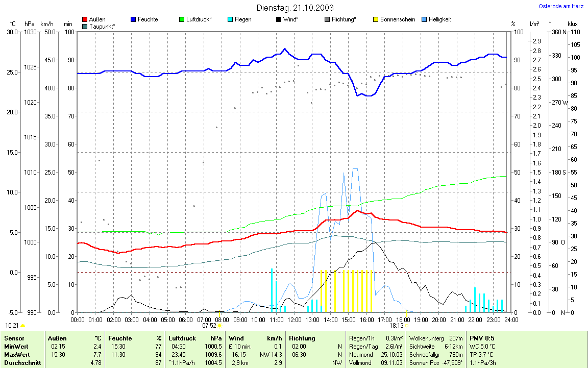Select the Sensor column header

[x=14, y=338]
